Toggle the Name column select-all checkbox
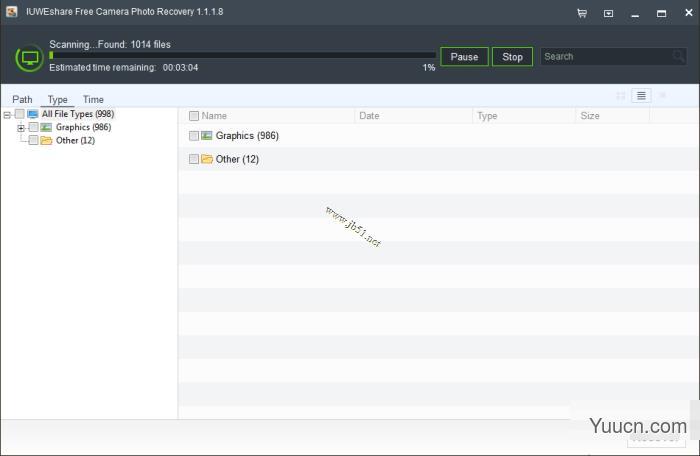 tap(194, 116)
